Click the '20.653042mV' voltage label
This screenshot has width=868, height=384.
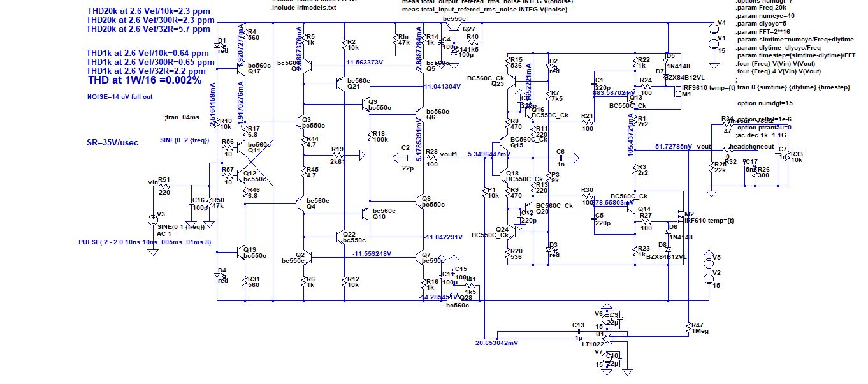(x=496, y=343)
